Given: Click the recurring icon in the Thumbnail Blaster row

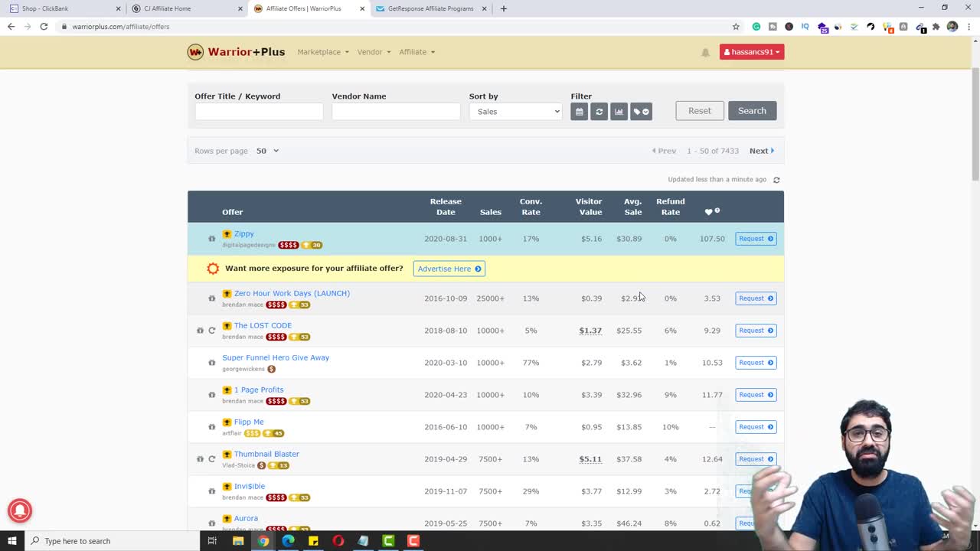Looking at the screenshot, I should 212,459.
